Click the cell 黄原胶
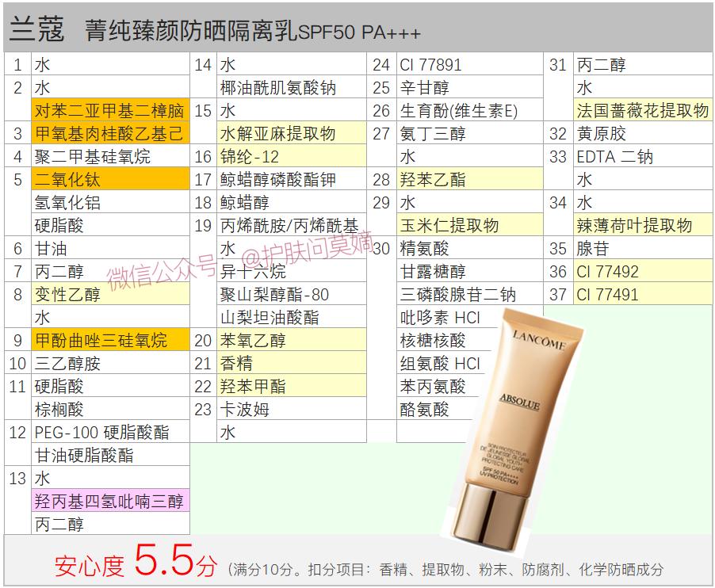 click(x=643, y=133)
